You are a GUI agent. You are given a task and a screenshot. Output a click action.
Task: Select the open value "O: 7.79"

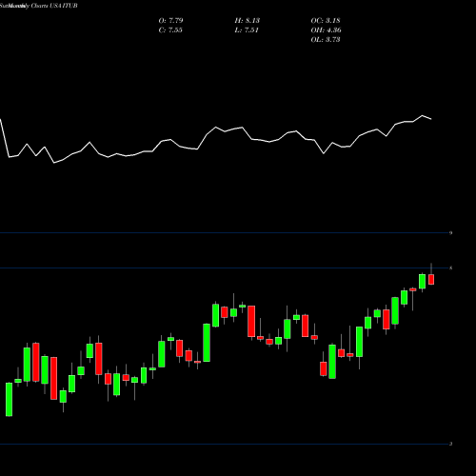(170, 21)
